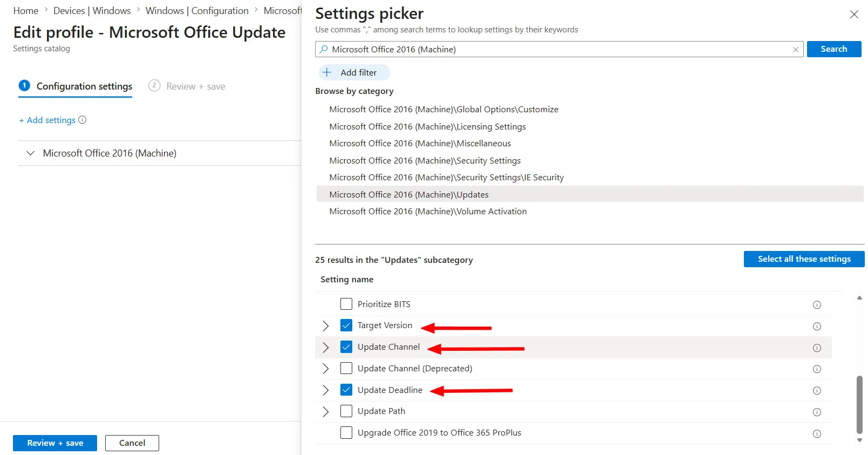Click the Search button
This screenshot has width=868, height=455.
[834, 49]
